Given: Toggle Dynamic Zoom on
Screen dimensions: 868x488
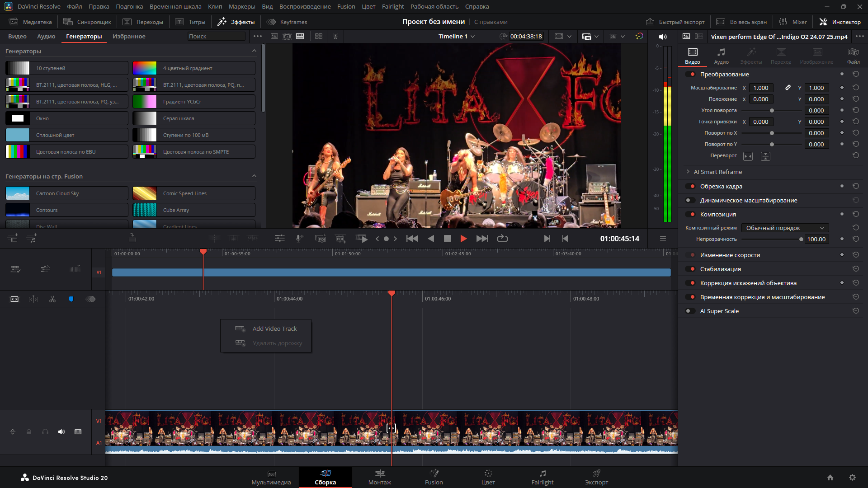Looking at the screenshot, I should [x=690, y=200].
